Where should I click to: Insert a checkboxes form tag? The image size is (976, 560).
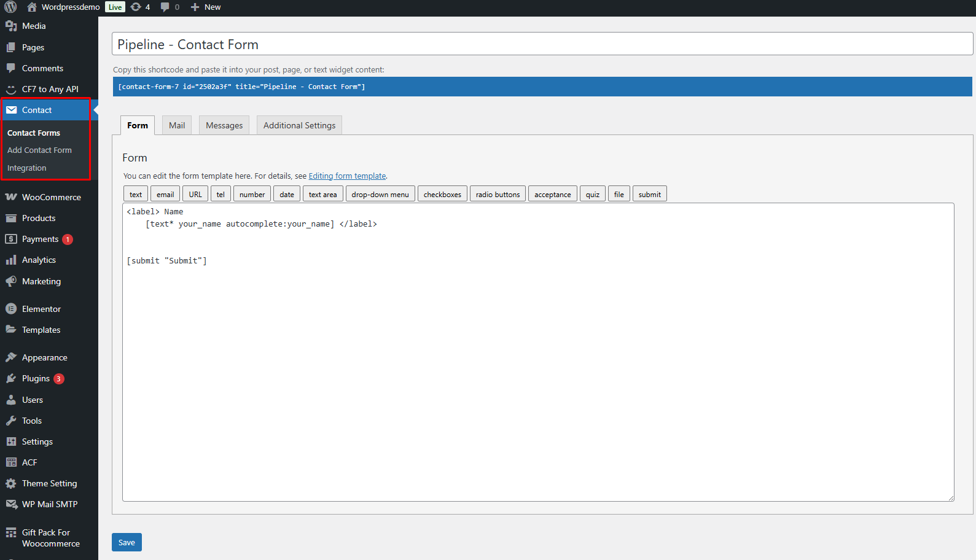point(442,194)
